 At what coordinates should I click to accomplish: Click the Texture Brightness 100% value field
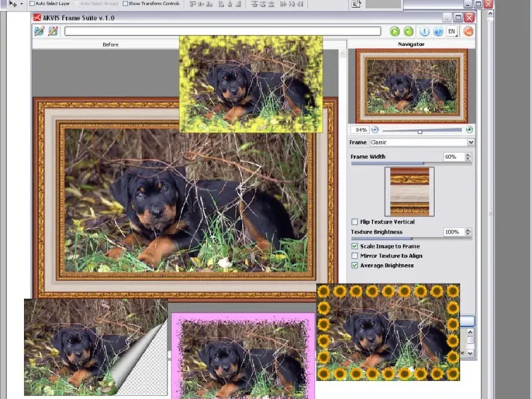tap(454, 231)
